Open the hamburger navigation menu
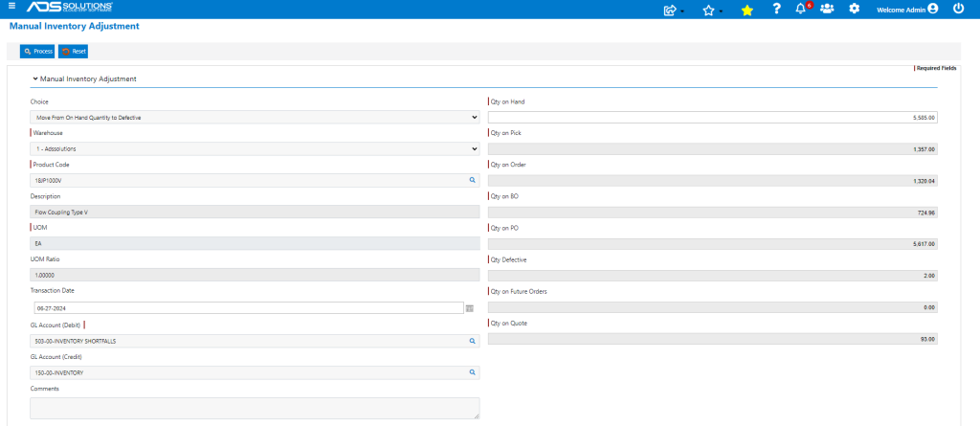Image resolution: width=980 pixels, height=426 pixels. tap(11, 7)
